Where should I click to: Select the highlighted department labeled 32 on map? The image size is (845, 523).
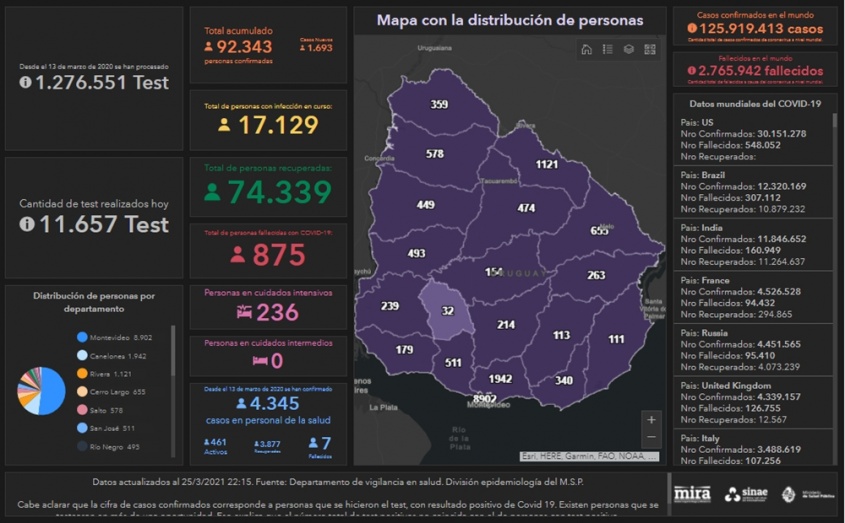pos(446,309)
